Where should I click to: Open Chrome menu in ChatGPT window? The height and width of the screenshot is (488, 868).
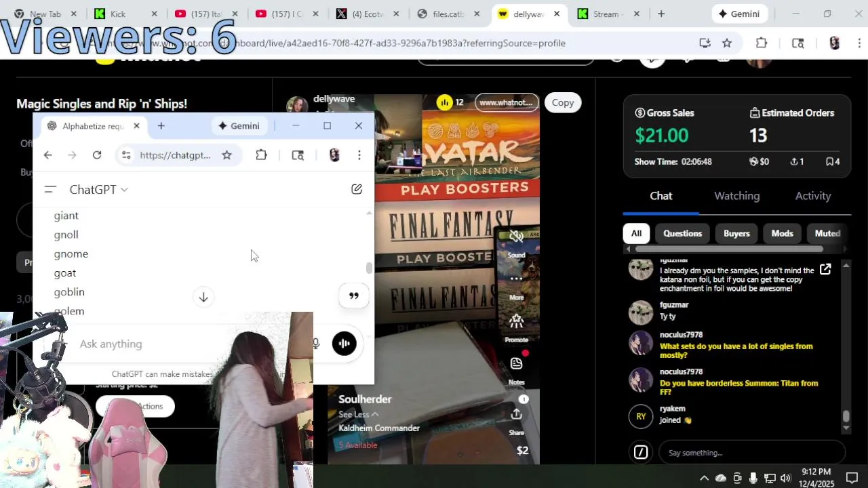(x=359, y=155)
